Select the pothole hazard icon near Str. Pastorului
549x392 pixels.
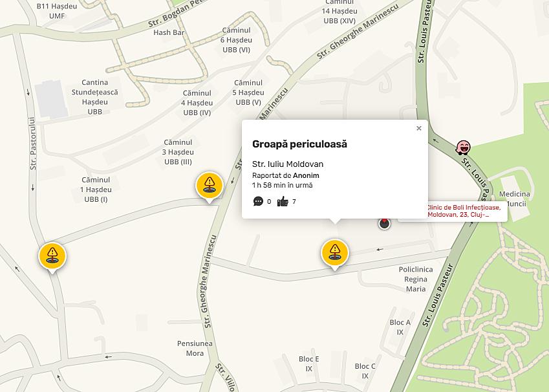tap(52, 255)
